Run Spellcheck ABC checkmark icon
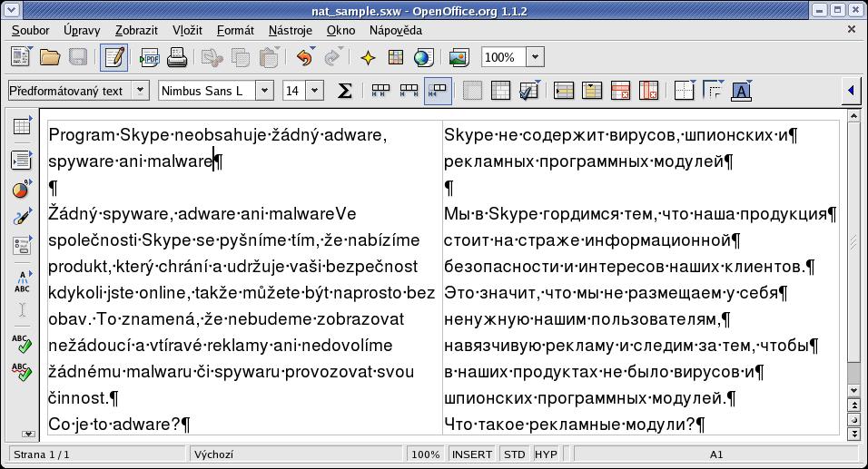This screenshot has width=868, height=469. tap(22, 344)
